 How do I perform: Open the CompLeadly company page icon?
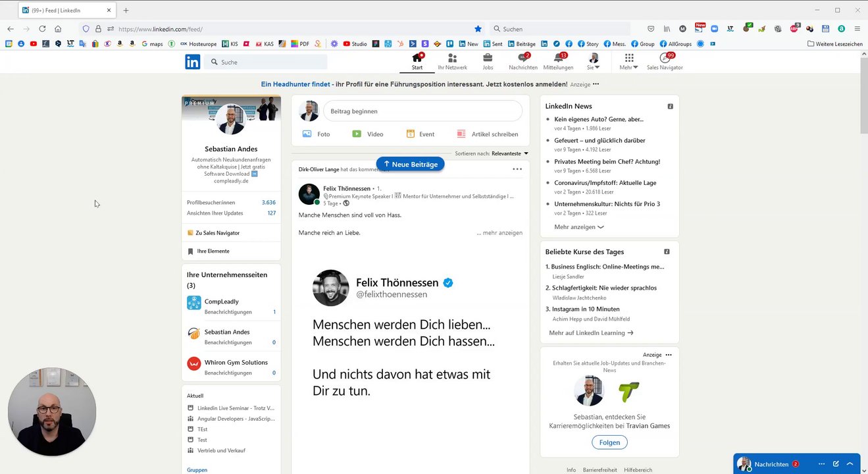[x=193, y=303]
